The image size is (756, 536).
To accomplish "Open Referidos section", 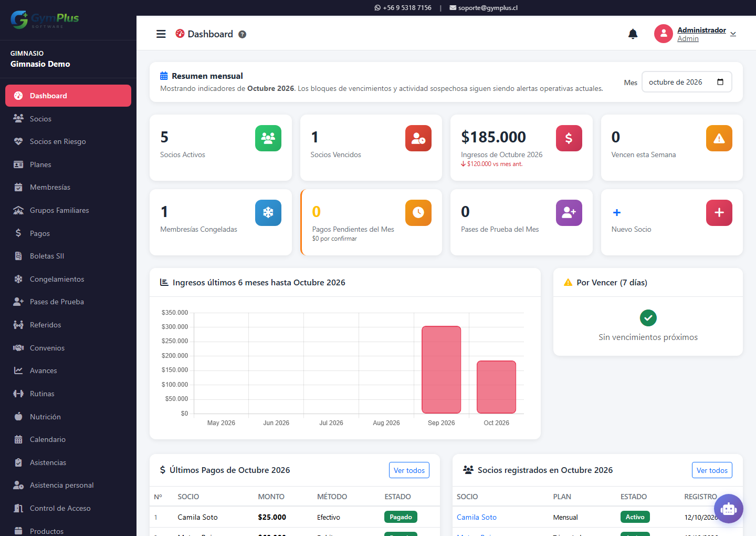I will pos(68,325).
